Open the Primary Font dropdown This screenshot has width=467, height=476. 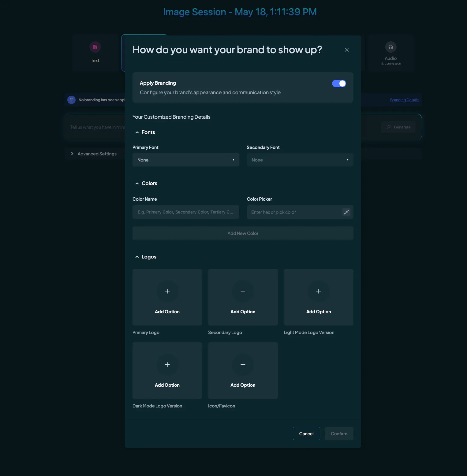tap(186, 160)
